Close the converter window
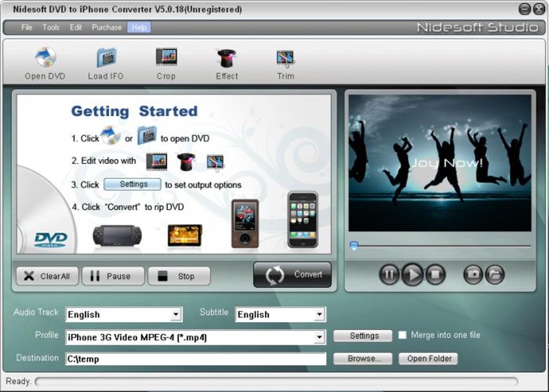Viewport: 549px width, 392px height. coord(539,9)
